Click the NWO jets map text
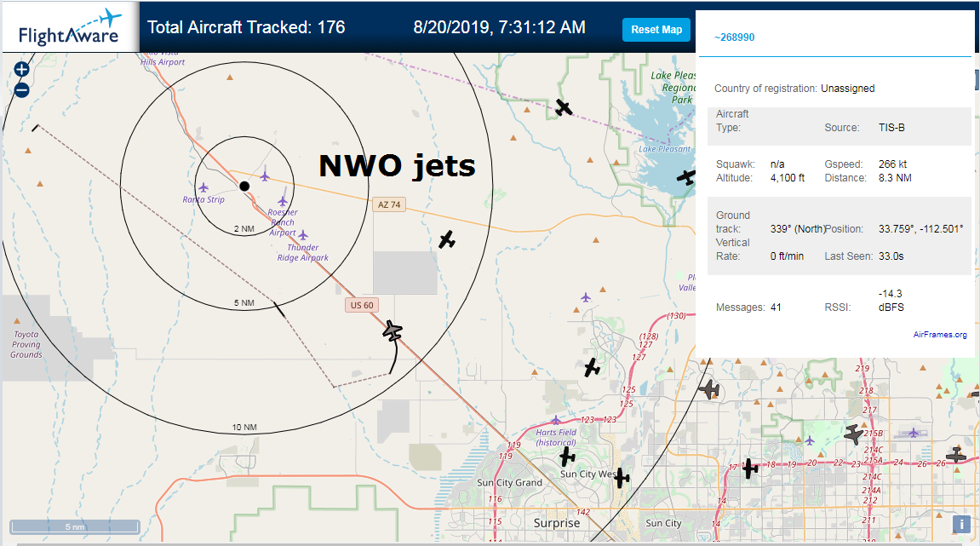This screenshot has width=980, height=546. [397, 166]
